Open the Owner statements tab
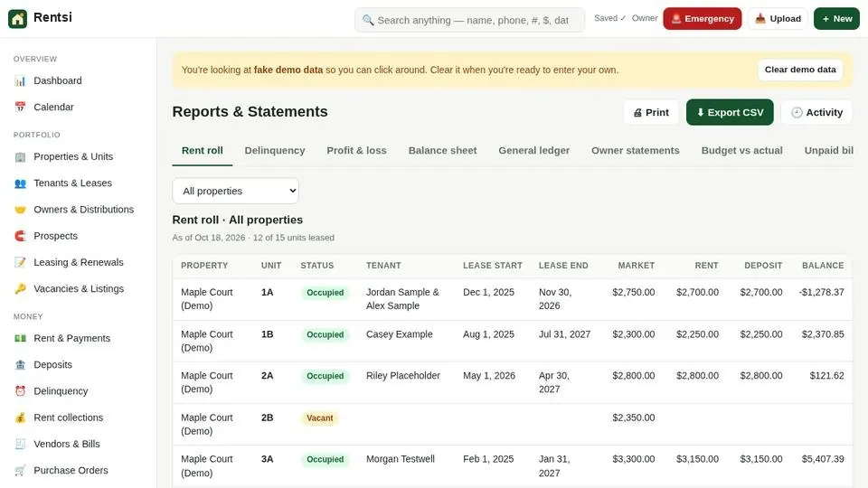The height and width of the screenshot is (488, 868). click(635, 151)
